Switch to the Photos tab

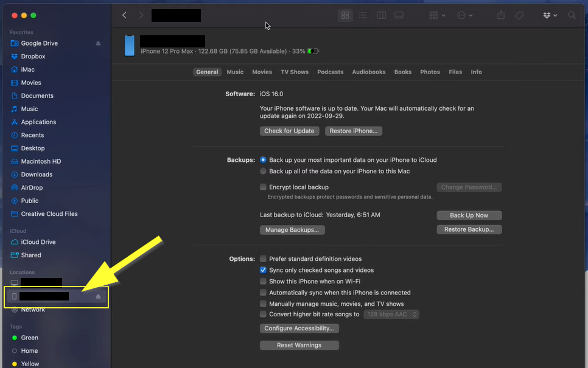coord(430,72)
